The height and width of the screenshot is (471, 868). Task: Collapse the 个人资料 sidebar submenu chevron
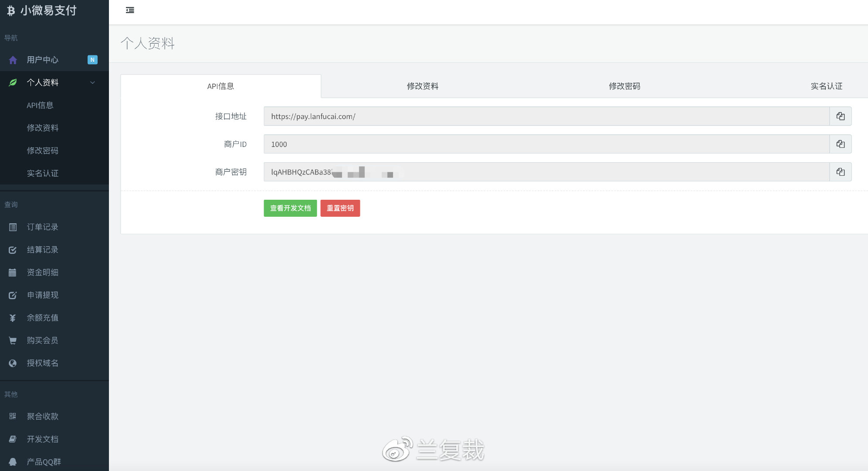(92, 82)
